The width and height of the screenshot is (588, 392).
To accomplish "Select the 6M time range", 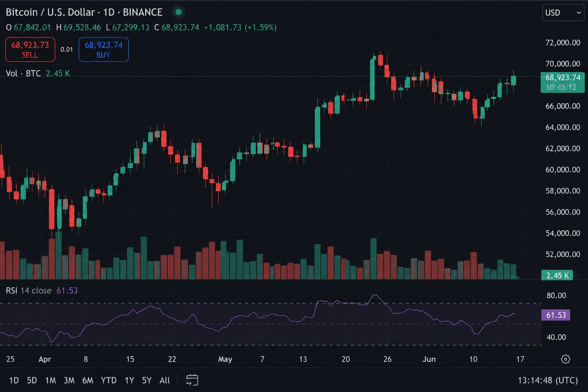I will click(88, 381).
